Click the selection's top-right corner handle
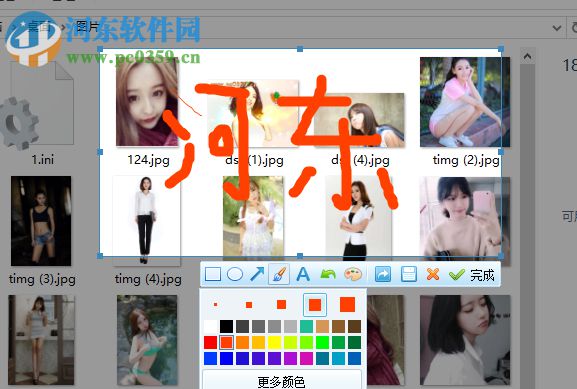Screen dimensions: 577x389 [501, 49]
